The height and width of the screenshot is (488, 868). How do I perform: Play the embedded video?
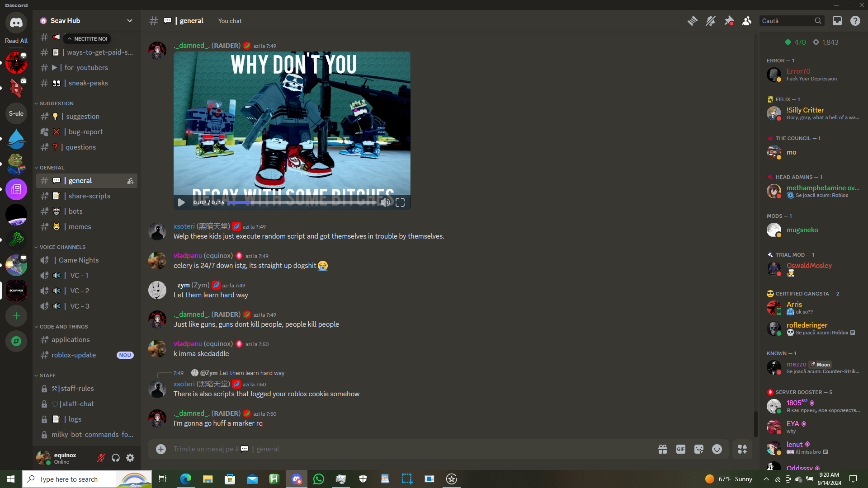pos(181,202)
